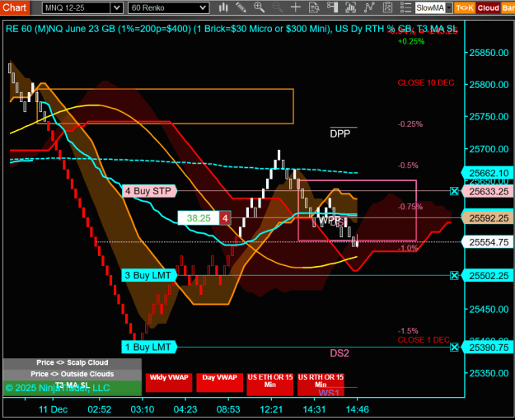Select the Chart tab
Image resolution: width=515 pixels, height=420 pixels.
(15, 7)
